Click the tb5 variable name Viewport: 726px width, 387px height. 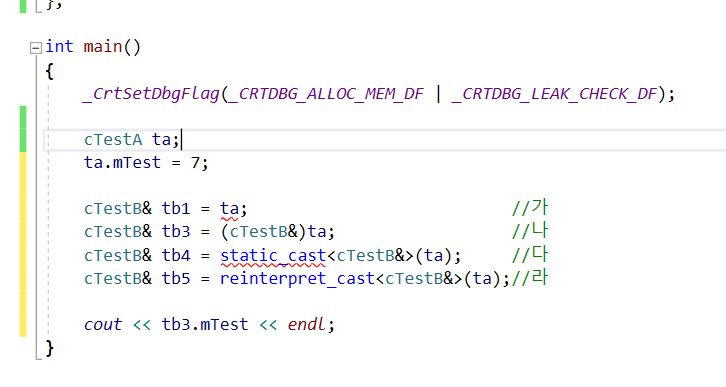[x=176, y=279]
